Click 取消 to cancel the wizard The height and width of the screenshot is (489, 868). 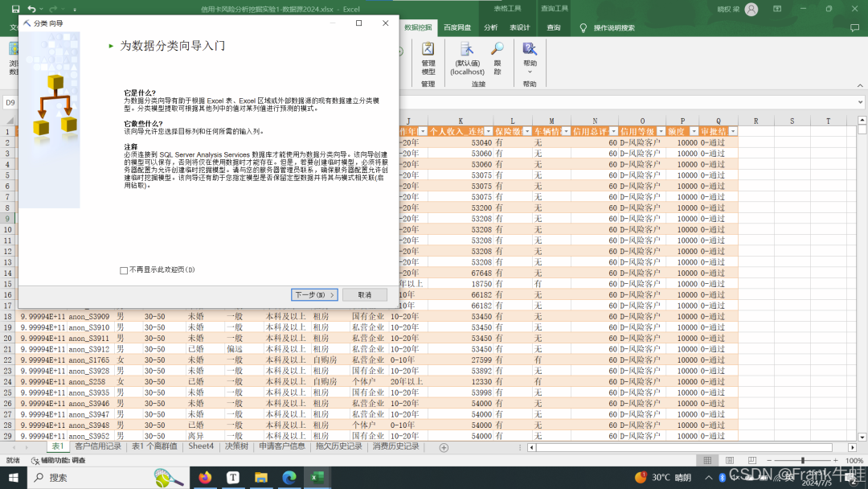(x=364, y=295)
